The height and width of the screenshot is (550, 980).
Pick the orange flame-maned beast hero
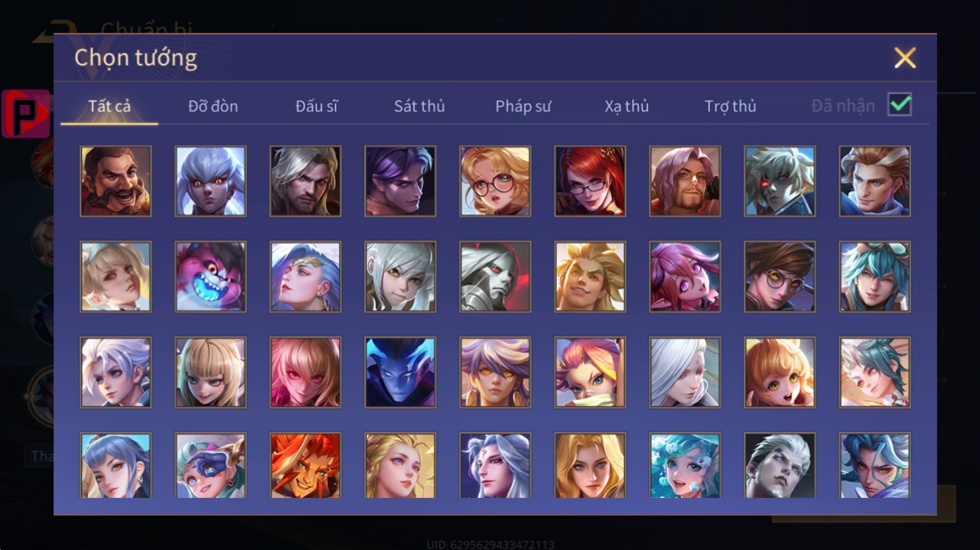(305, 466)
